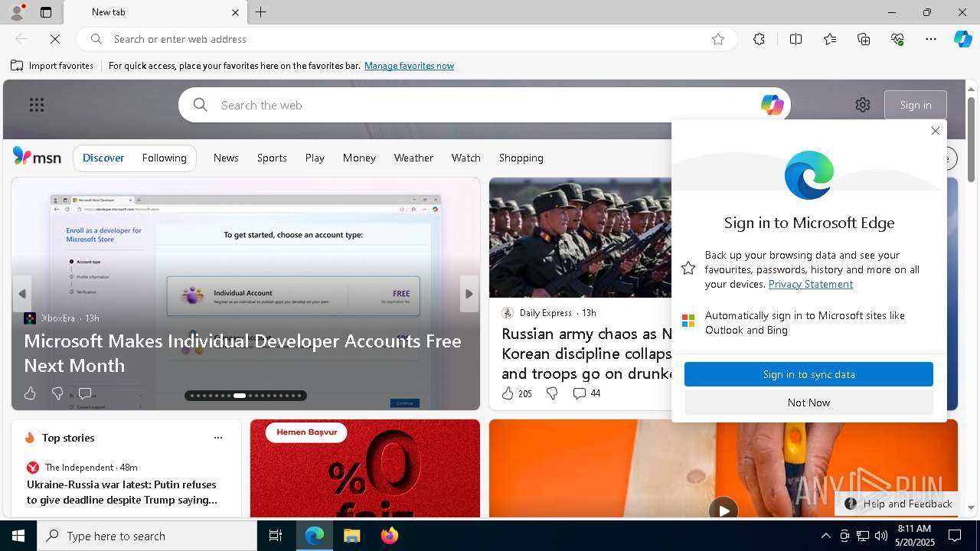Open the Favorites hub
The image size is (980, 551).
(830, 39)
